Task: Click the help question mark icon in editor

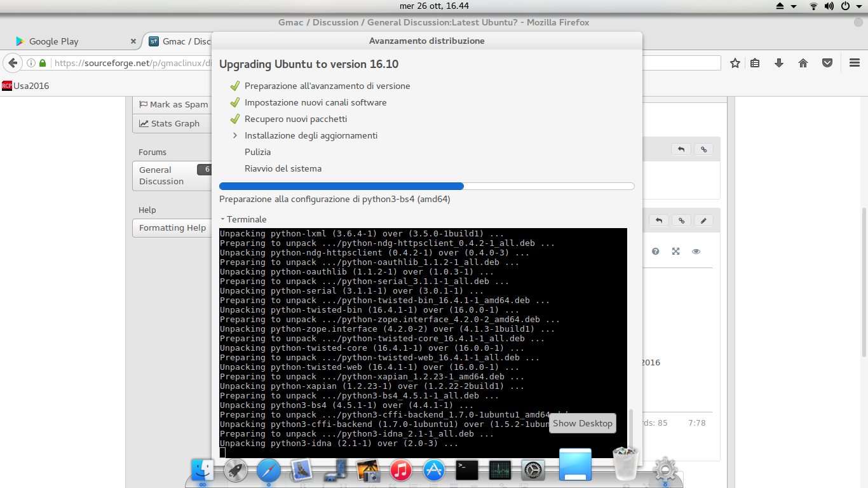Action: pos(656,252)
